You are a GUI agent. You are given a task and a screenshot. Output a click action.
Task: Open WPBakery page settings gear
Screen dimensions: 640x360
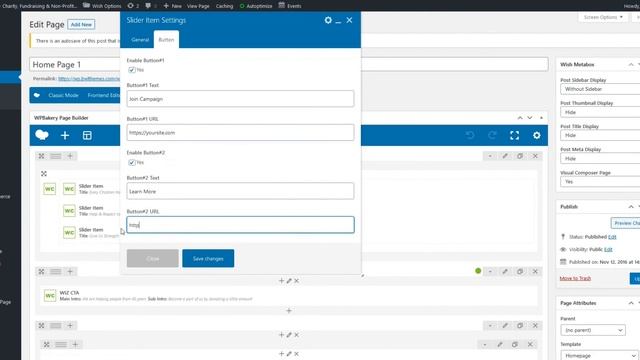point(537,136)
